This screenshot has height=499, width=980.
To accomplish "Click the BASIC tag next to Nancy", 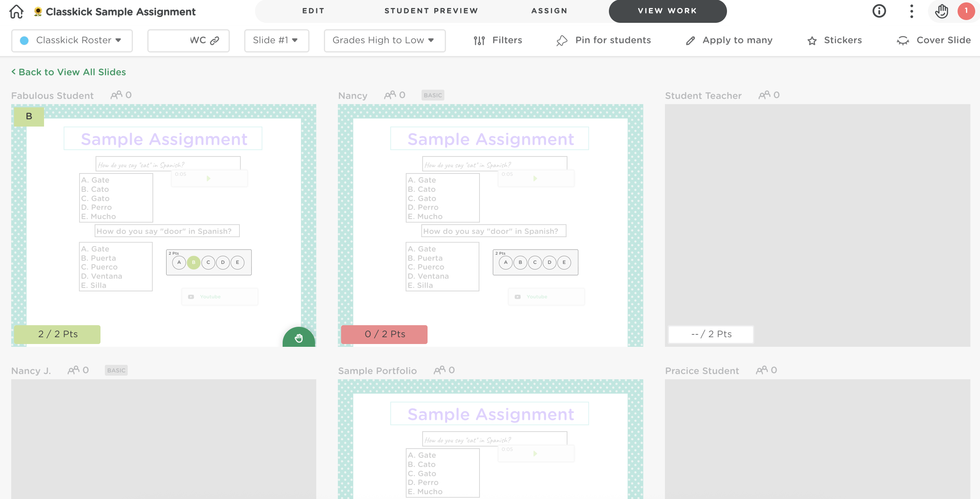I will [433, 95].
